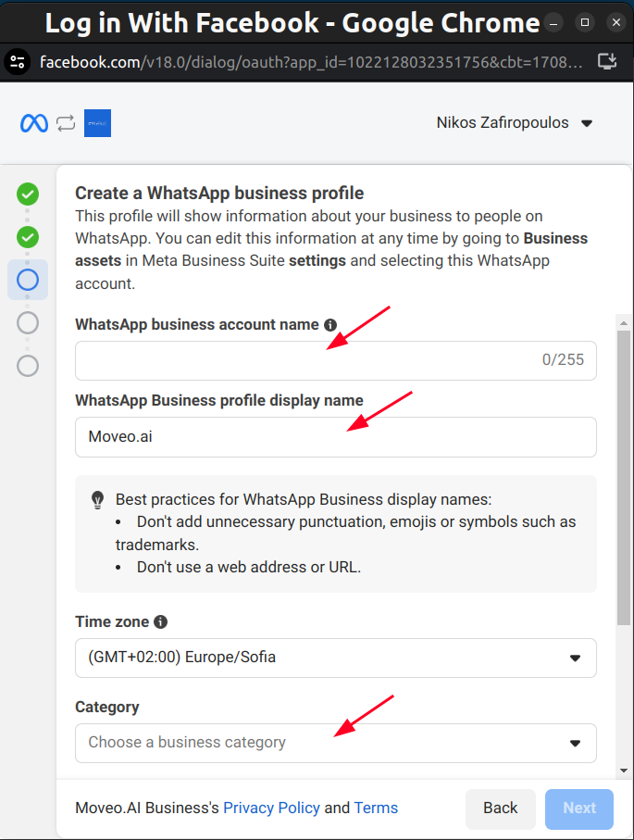634x840 pixels.
Task: Open the Terms link
Action: pyautogui.click(x=376, y=808)
